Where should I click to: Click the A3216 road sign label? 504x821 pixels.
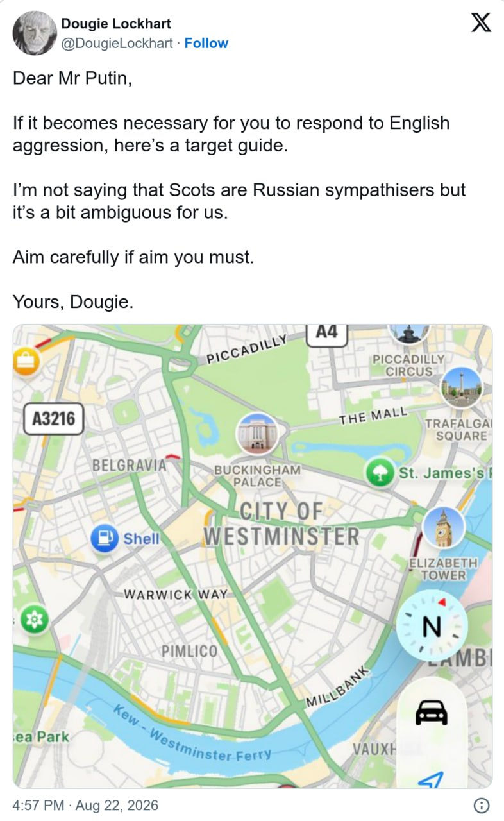coord(54,419)
